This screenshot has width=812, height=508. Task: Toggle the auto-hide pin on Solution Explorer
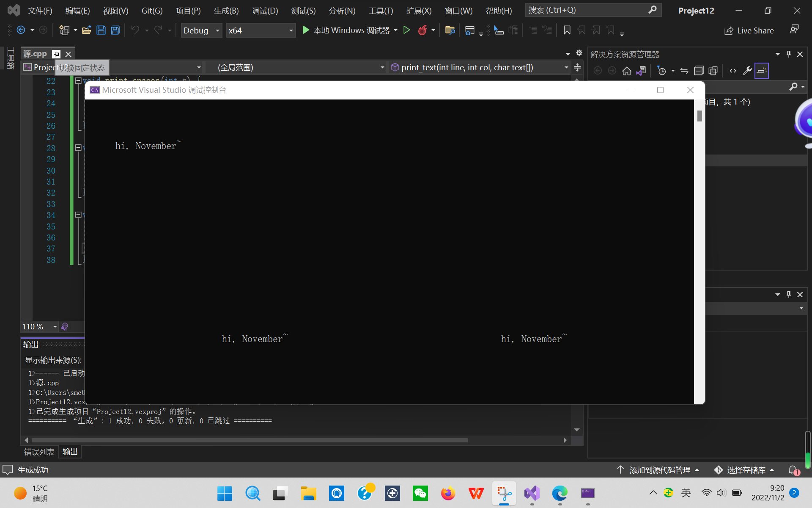coord(788,54)
